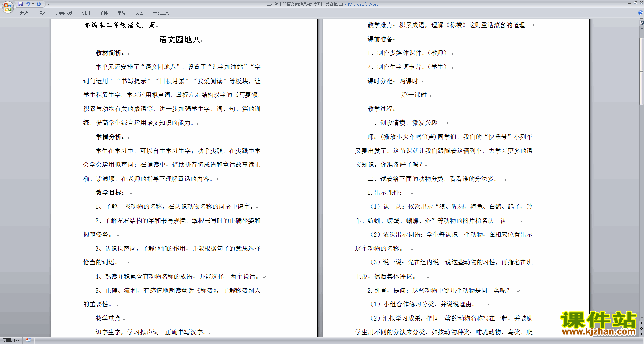
Task: Click the text 教学重点 on first page
Action: click(108, 318)
